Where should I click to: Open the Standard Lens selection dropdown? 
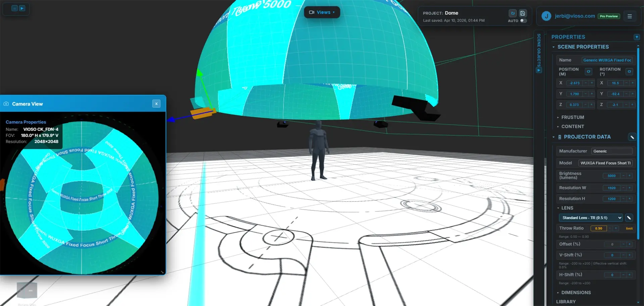point(590,218)
